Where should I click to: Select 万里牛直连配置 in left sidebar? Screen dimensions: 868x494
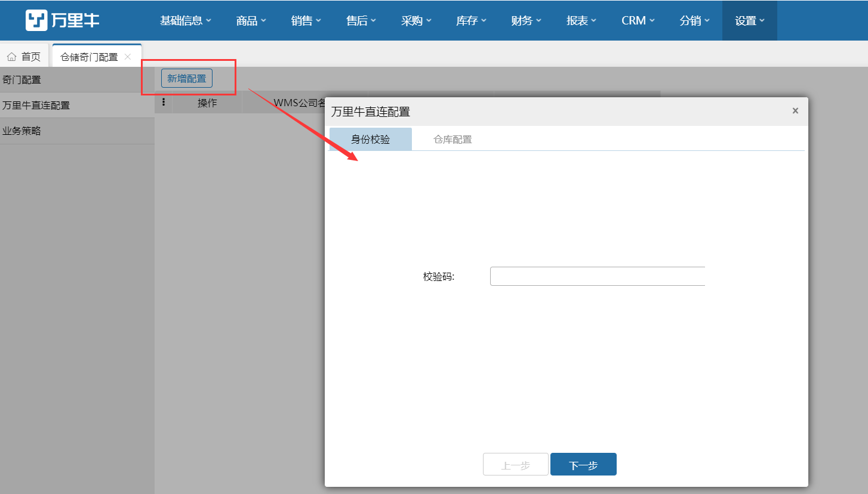[x=77, y=105]
